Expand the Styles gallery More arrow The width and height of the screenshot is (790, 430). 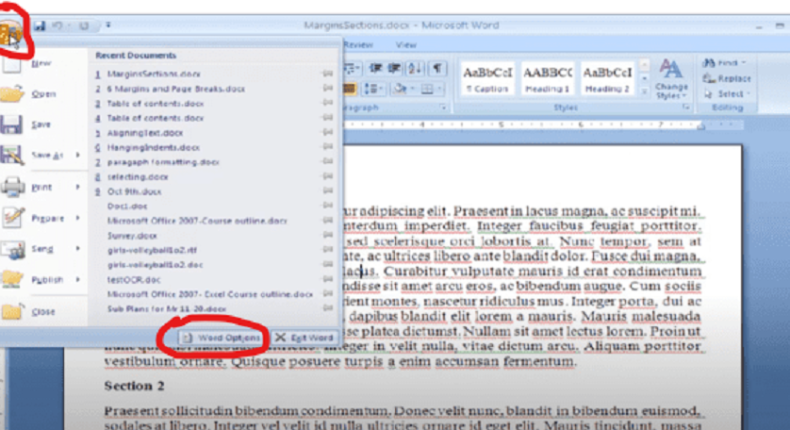[x=644, y=91]
